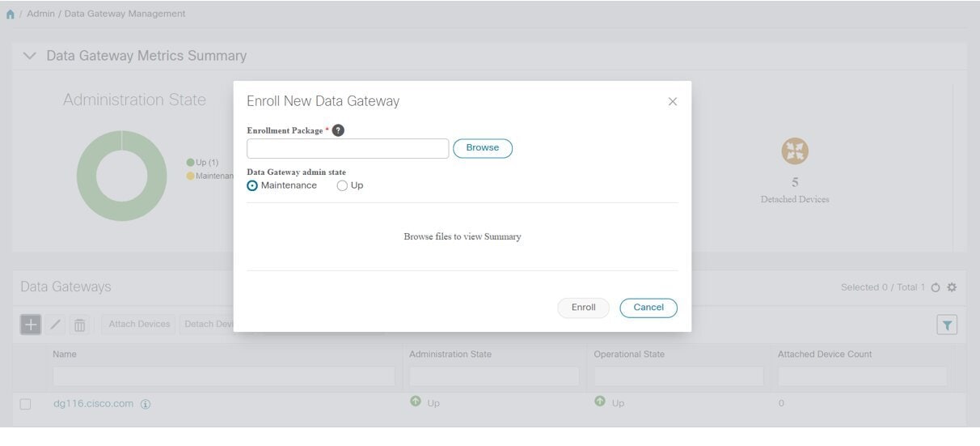Collapse the Data Gateway Metrics Summary section

tap(30, 56)
